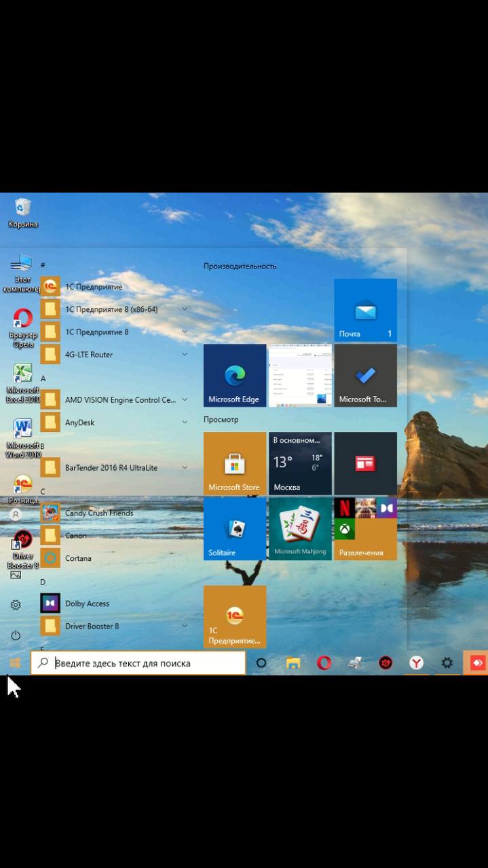
Task: Open the Settings gear in Start rail
Action: coord(16,605)
